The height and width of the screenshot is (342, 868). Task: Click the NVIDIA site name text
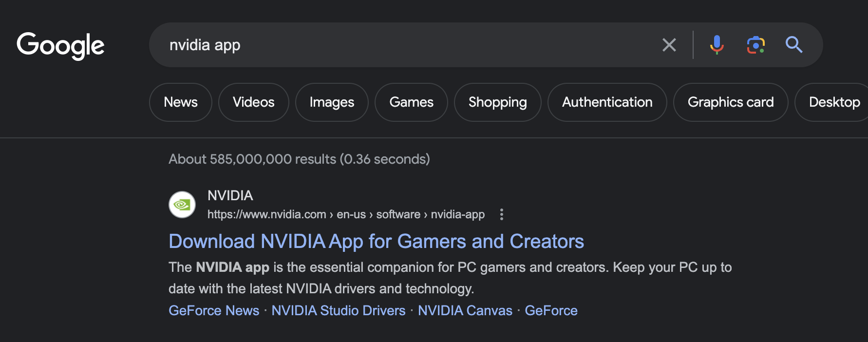pos(230,196)
